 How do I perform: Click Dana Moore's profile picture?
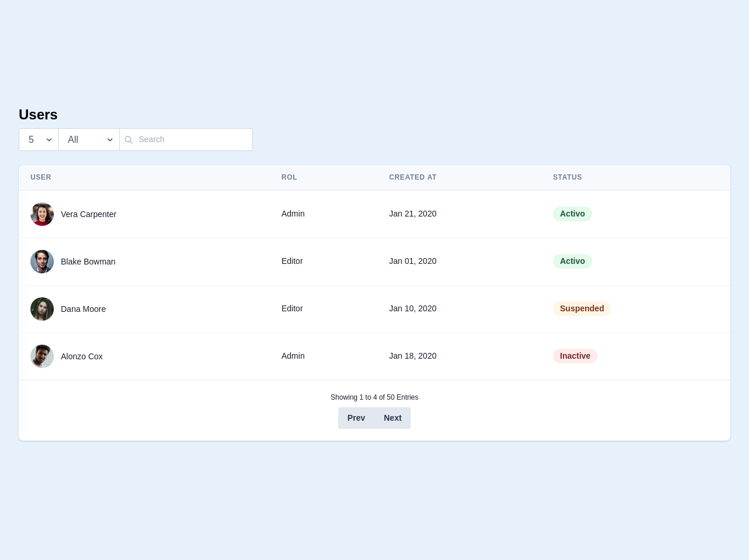point(42,309)
